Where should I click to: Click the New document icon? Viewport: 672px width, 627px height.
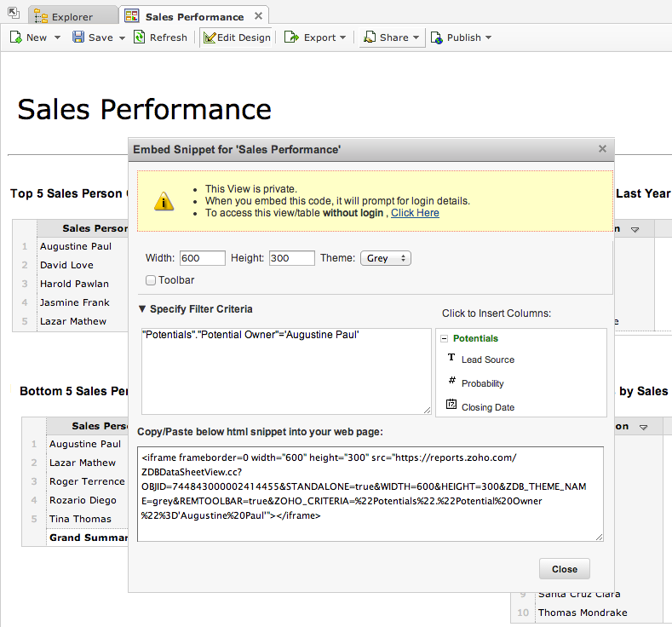(x=15, y=37)
